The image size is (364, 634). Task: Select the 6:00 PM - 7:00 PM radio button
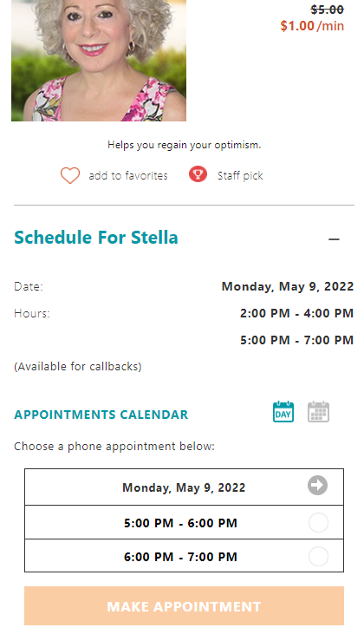pyautogui.click(x=318, y=557)
